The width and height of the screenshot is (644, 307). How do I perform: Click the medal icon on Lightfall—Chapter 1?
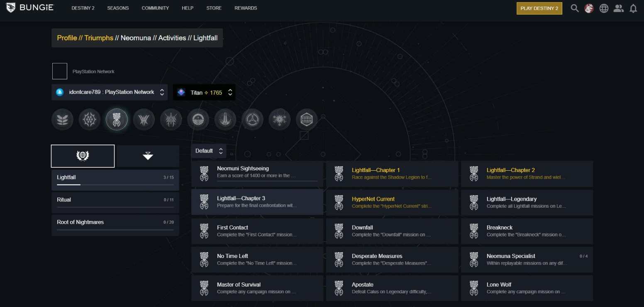pyautogui.click(x=339, y=174)
